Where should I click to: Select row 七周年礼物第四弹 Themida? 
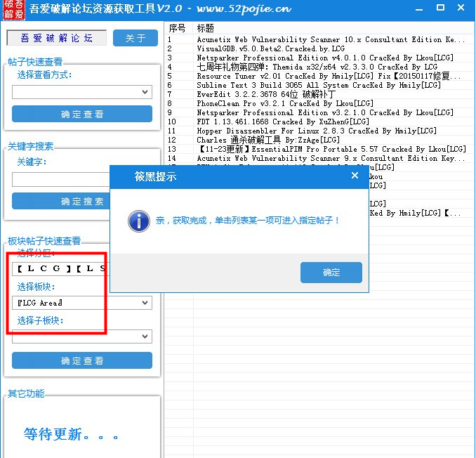coord(319,67)
